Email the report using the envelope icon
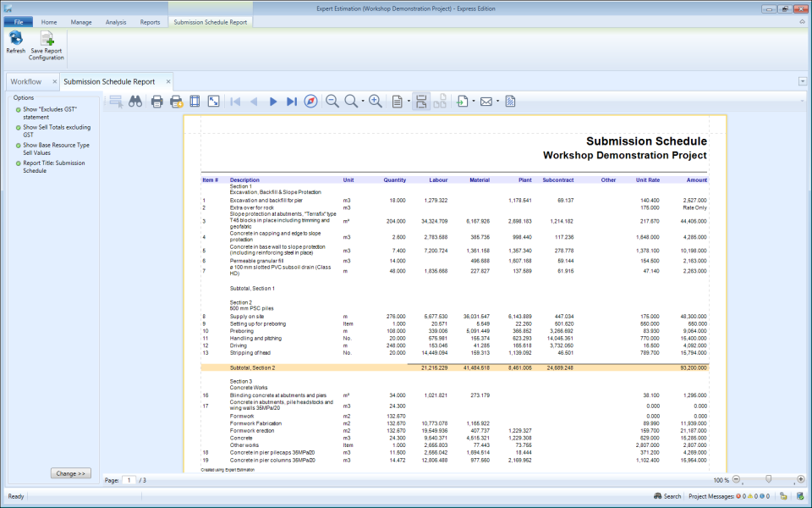812x508 pixels. click(486, 101)
